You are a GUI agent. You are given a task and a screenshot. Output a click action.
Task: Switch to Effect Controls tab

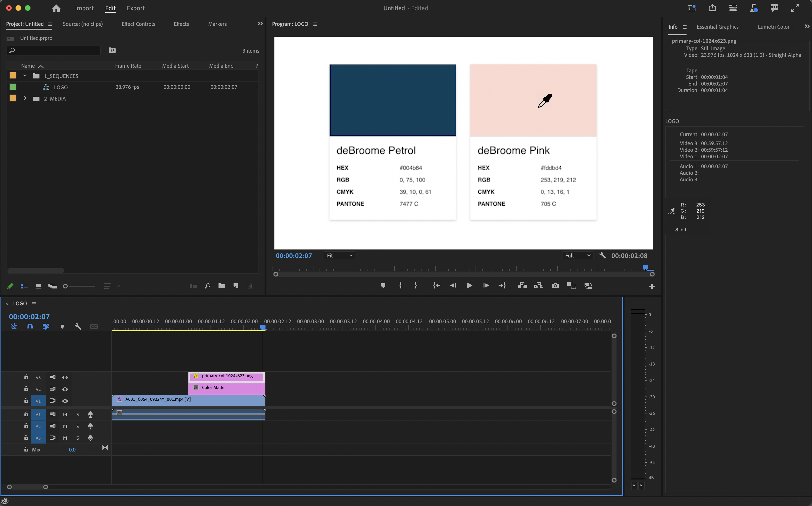(x=138, y=24)
